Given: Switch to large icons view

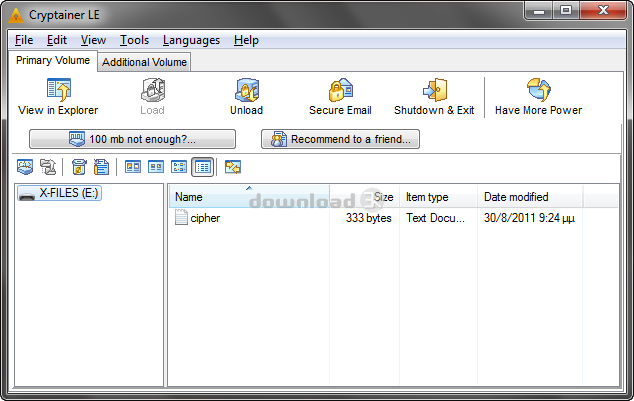Looking at the screenshot, I should (x=133, y=167).
